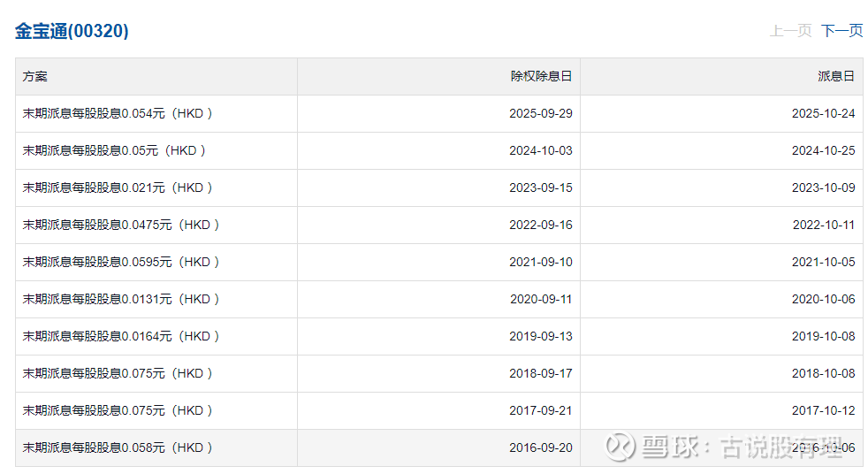Click payment date 2023-10-09
The image size is (868, 474).
[x=823, y=187]
